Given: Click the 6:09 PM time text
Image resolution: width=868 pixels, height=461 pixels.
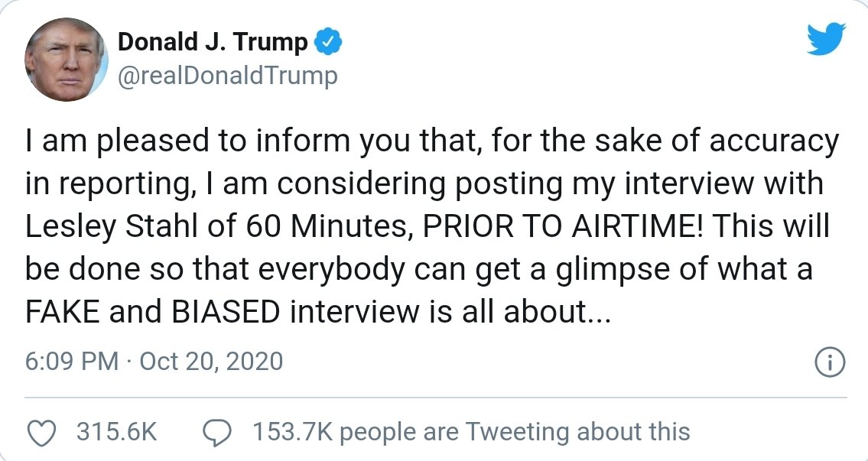Looking at the screenshot, I should 72,361.
